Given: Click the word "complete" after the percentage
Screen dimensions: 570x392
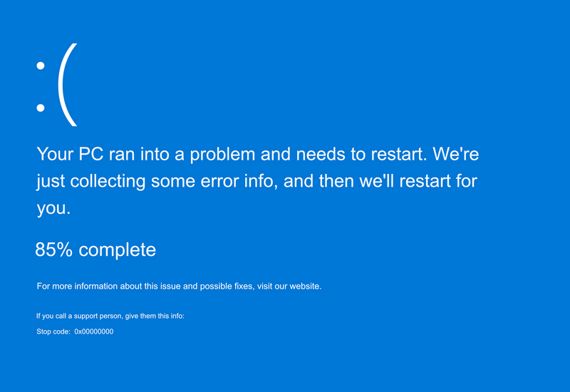Looking at the screenshot, I should [117, 250].
